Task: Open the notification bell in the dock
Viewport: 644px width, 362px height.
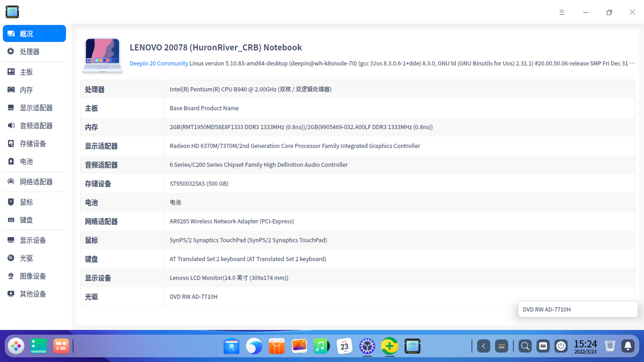Action: click(x=628, y=346)
